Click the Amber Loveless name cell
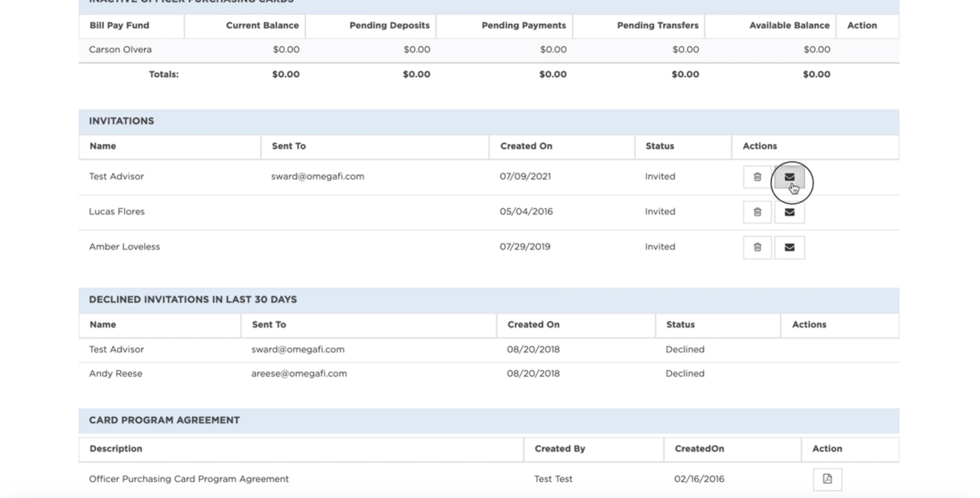 pos(124,247)
